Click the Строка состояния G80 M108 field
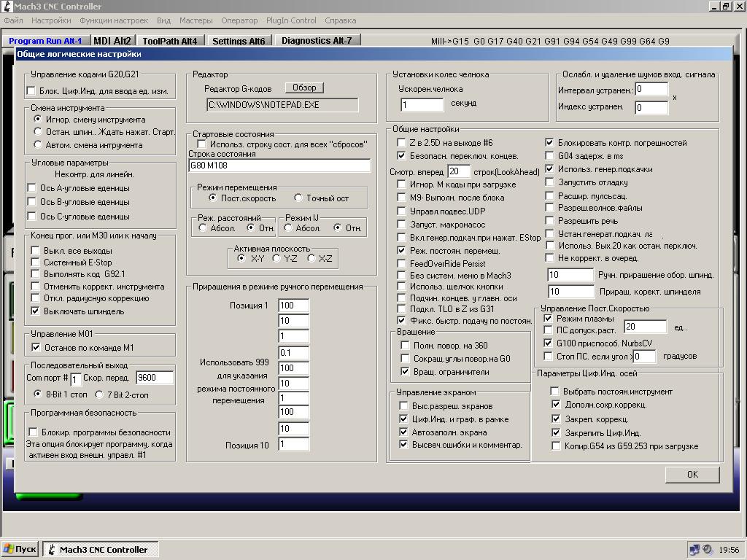 point(279,166)
